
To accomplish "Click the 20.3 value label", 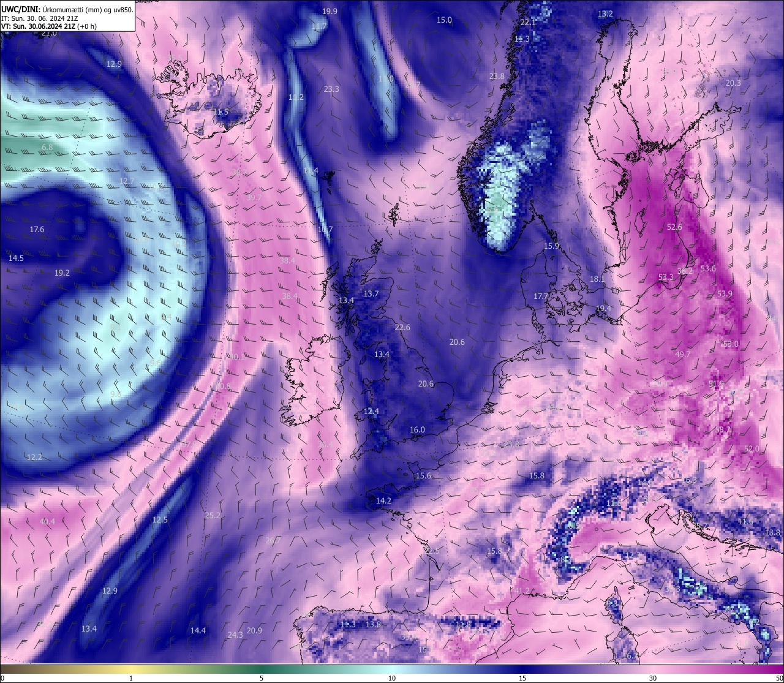I will point(733,83).
